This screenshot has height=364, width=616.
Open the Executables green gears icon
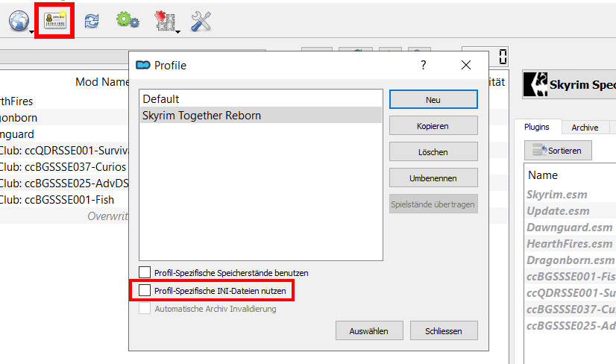128,19
